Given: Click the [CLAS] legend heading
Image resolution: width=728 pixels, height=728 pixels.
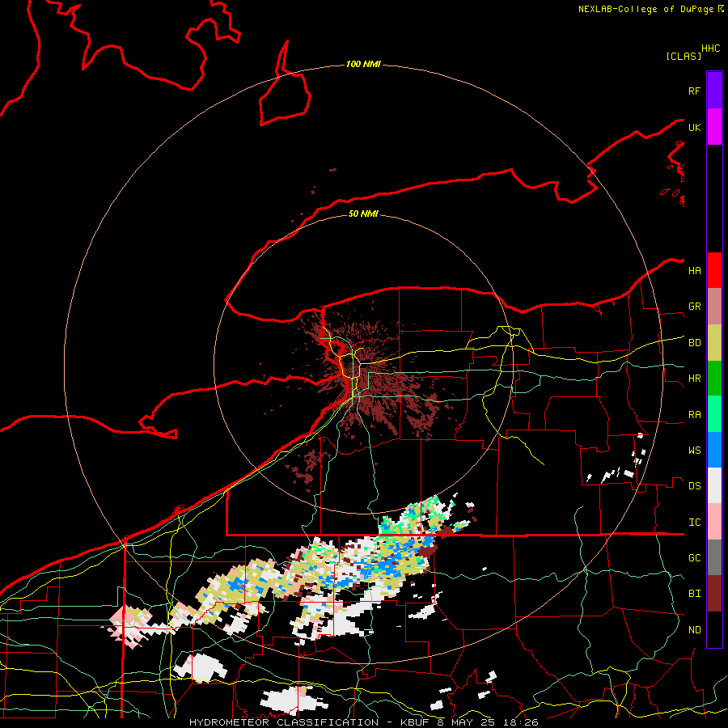Looking at the screenshot, I should (x=684, y=57).
